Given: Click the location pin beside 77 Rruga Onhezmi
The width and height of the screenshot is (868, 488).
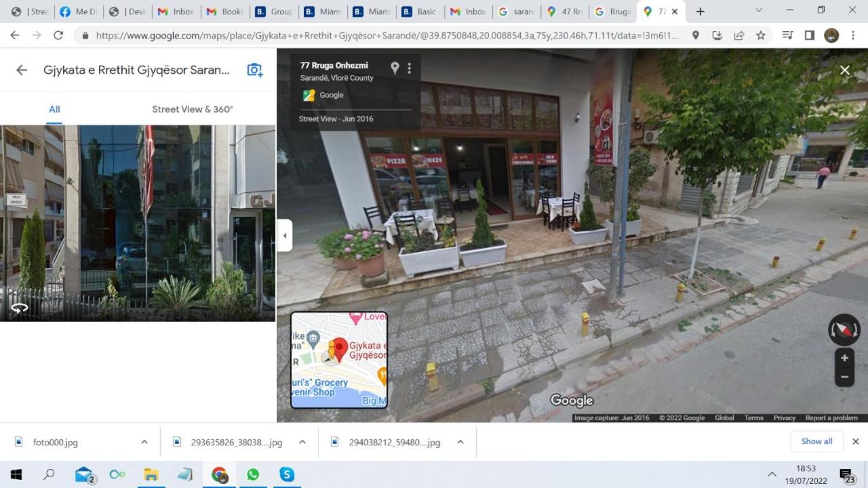Looking at the screenshot, I should pyautogui.click(x=395, y=68).
